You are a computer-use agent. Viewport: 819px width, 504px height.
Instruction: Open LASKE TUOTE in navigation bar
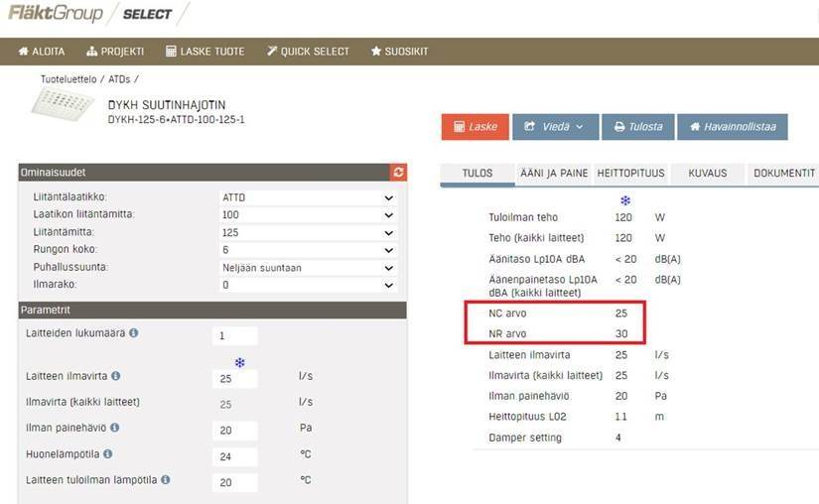pos(205,52)
